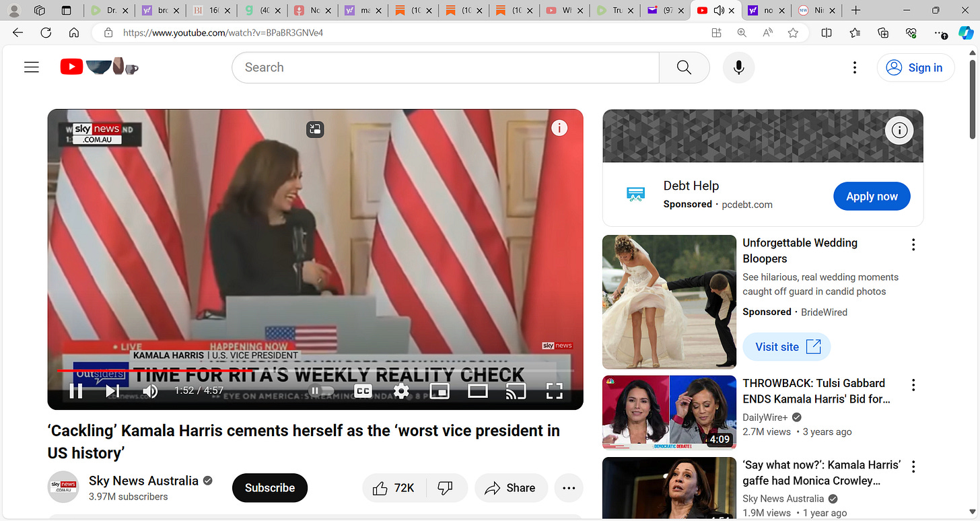The width and height of the screenshot is (980, 521).
Task: Go back in browser history
Action: [x=17, y=32]
